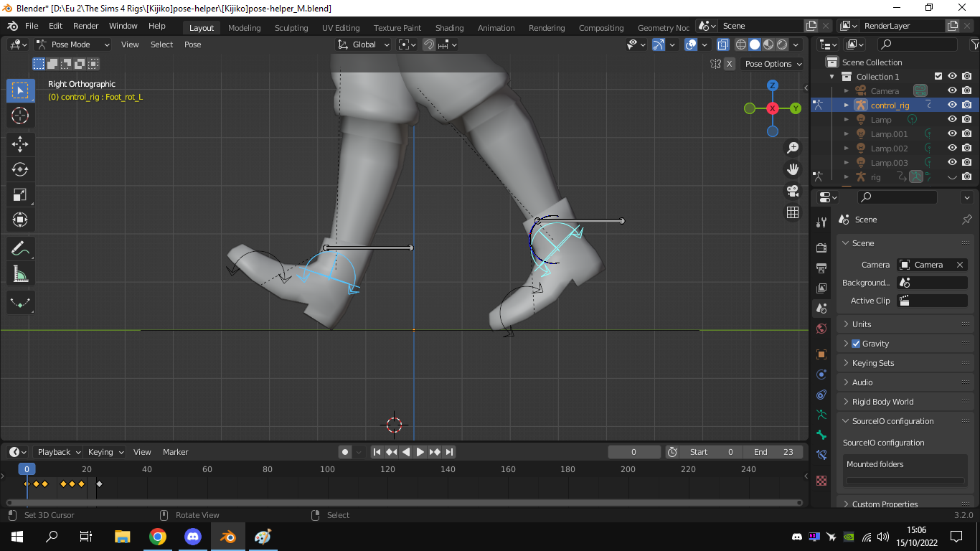Switch to the Sculpting workspace tab
Viewport: 980px width, 551px height.
click(291, 28)
